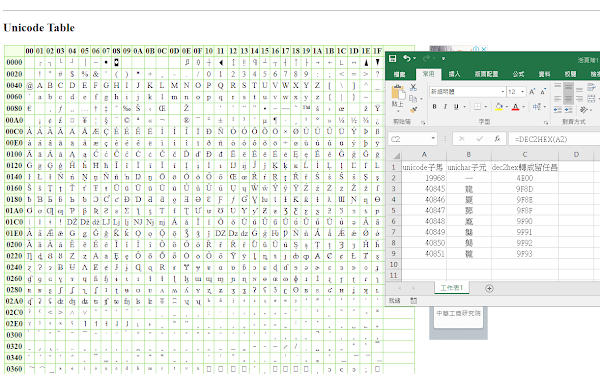Open the Fill Color dropdown arrow
Image resolution: width=600 pixels, height=374 pixels.
507,107
